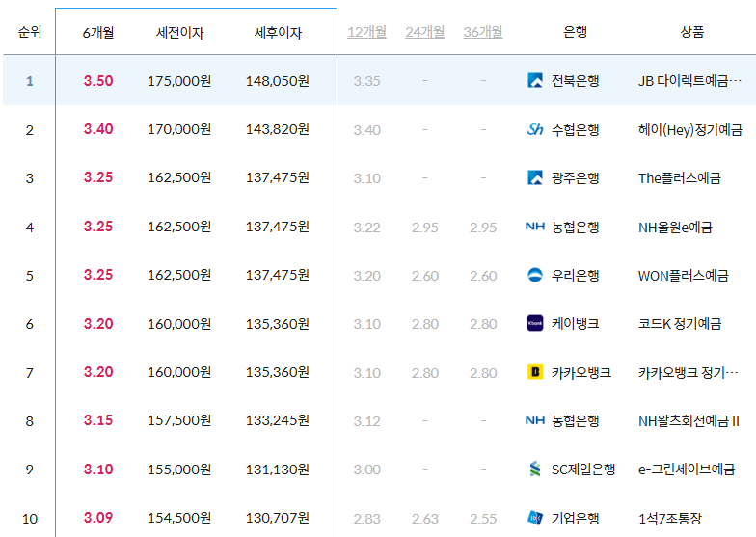Click the 3.09 six-month rate
This screenshot has width=756, height=537.
pos(98,517)
